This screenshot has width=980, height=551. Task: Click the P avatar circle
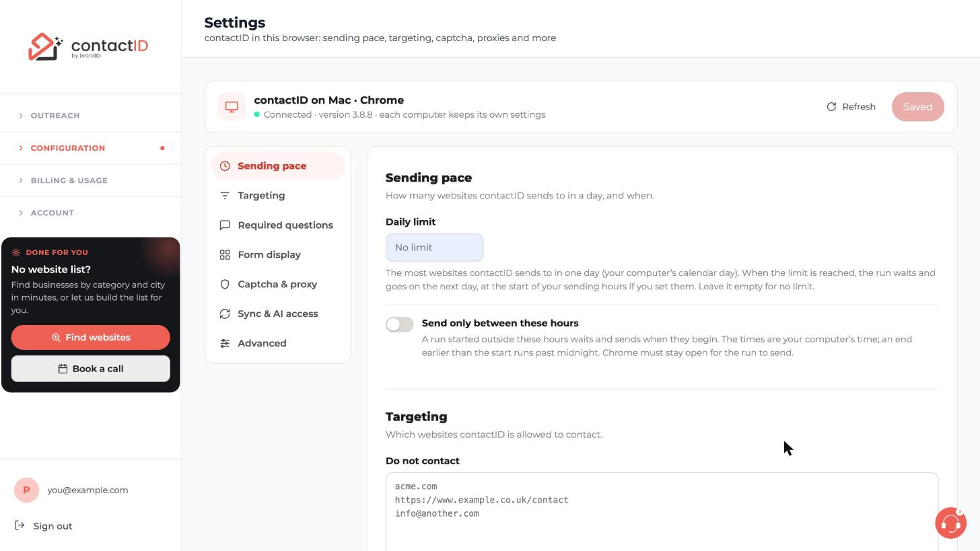(x=26, y=490)
